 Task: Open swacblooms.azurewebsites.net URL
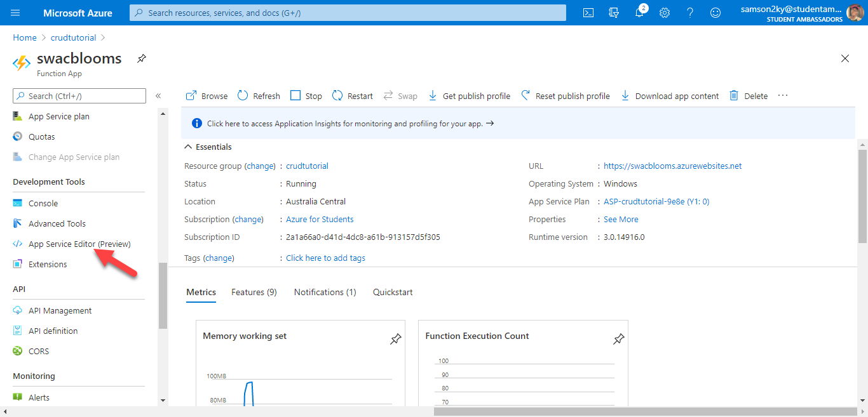click(x=672, y=166)
